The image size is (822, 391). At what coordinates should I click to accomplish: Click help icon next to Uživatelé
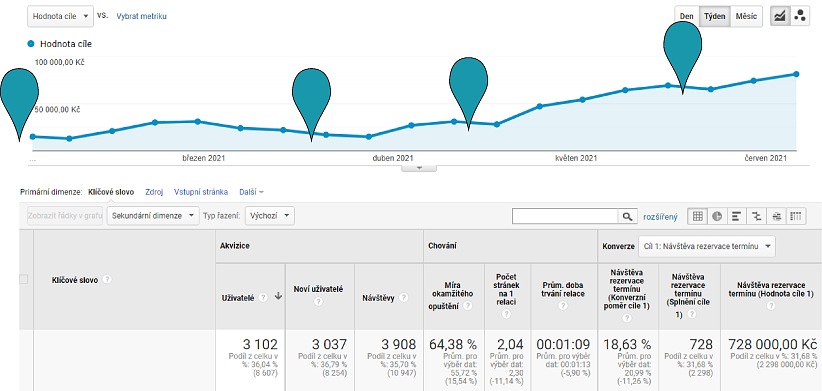[263, 297]
